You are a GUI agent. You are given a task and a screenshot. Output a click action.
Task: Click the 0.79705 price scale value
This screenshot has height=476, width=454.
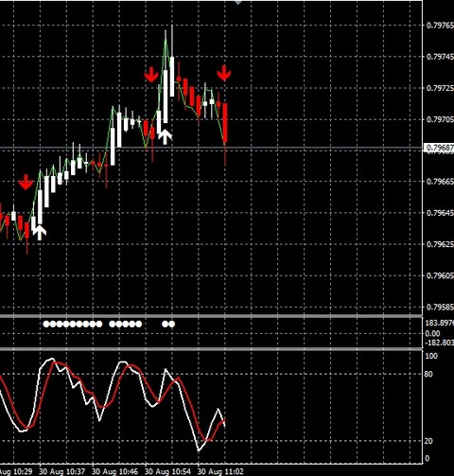[440, 119]
